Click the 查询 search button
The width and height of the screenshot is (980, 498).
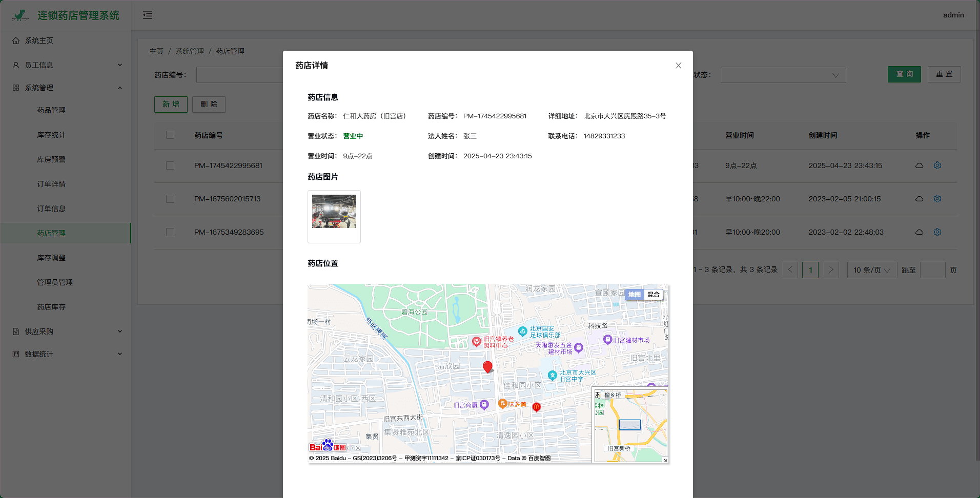(x=904, y=74)
